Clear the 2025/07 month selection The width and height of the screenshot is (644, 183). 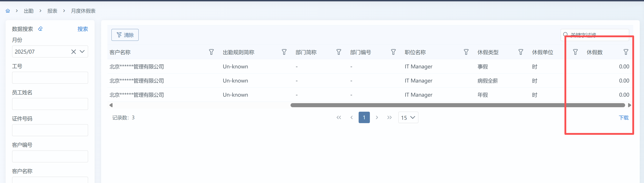[73, 52]
